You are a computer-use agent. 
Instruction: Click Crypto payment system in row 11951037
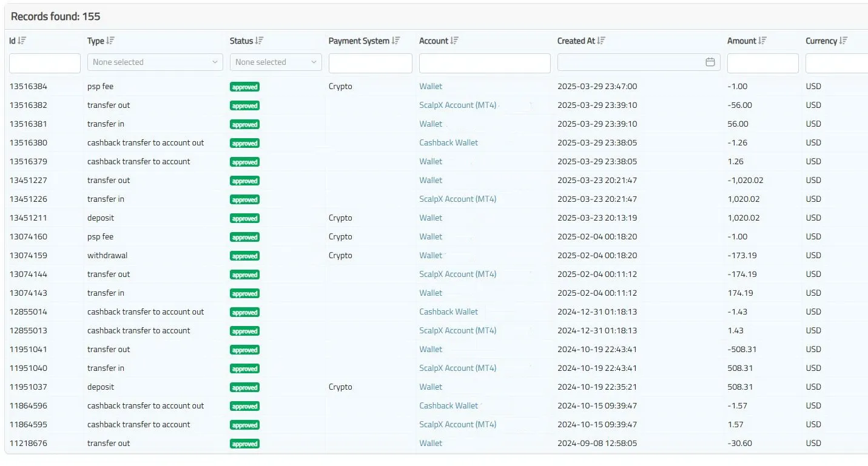click(x=340, y=387)
